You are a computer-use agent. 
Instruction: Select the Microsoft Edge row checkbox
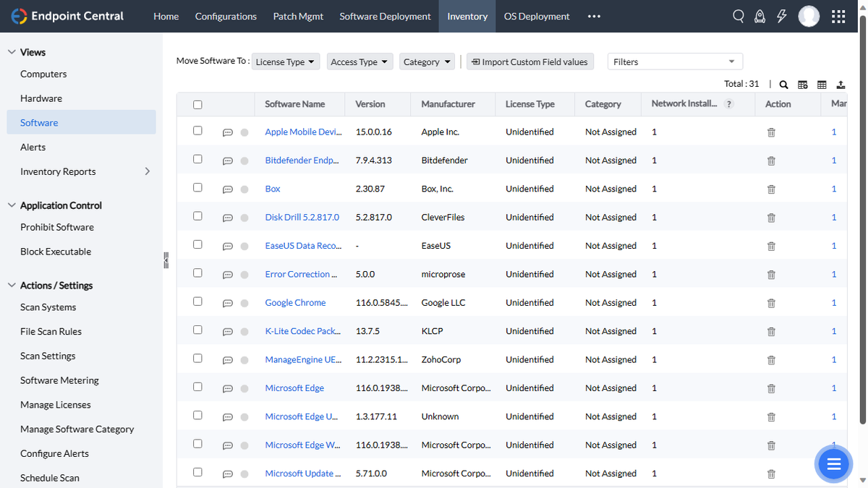point(197,387)
